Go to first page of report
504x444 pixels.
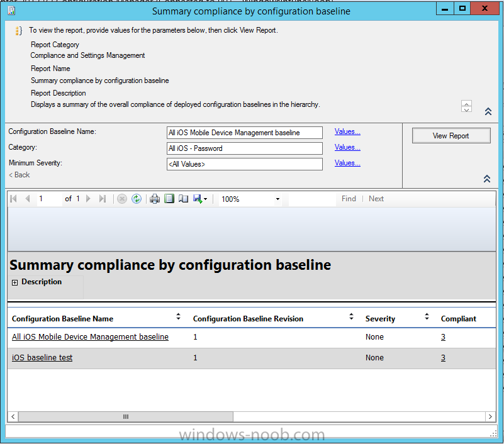point(13,199)
